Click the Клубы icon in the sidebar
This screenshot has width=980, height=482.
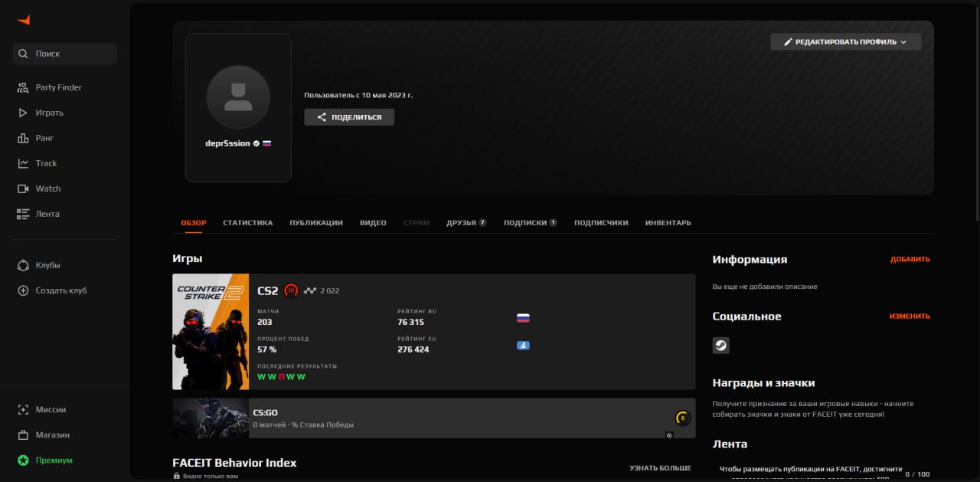point(21,264)
